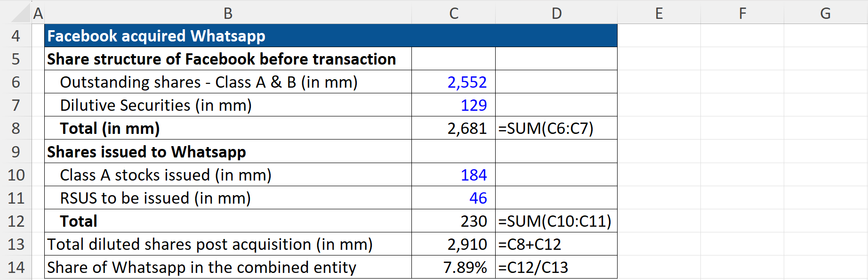
Task: Click '=SUM(C6:C7)' formula cell
Action: pos(556,128)
